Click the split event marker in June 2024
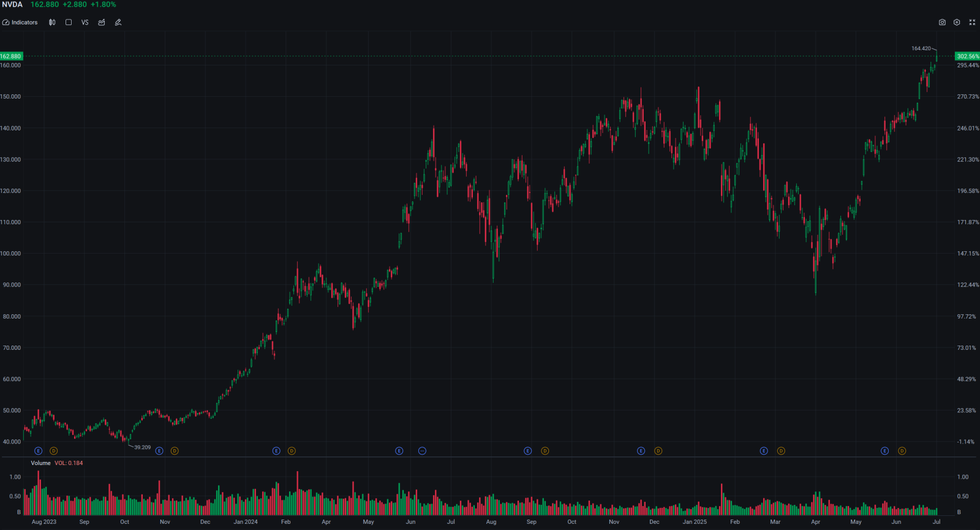 click(x=422, y=451)
